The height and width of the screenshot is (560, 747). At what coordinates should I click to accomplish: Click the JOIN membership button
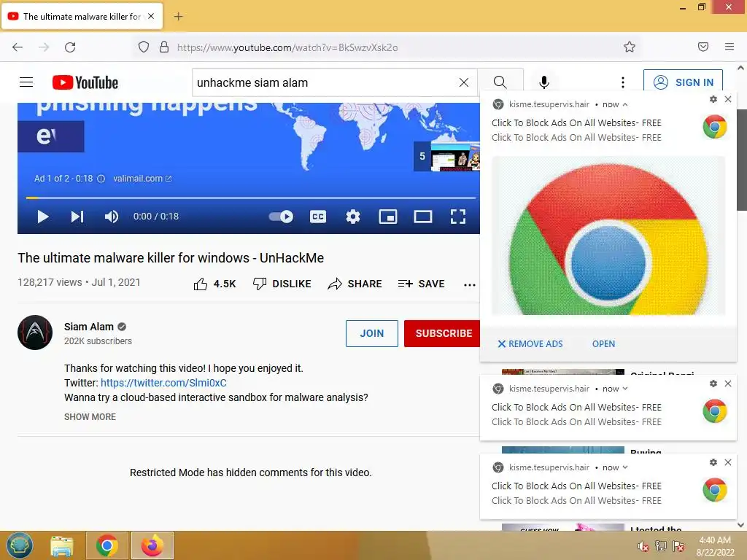point(371,333)
